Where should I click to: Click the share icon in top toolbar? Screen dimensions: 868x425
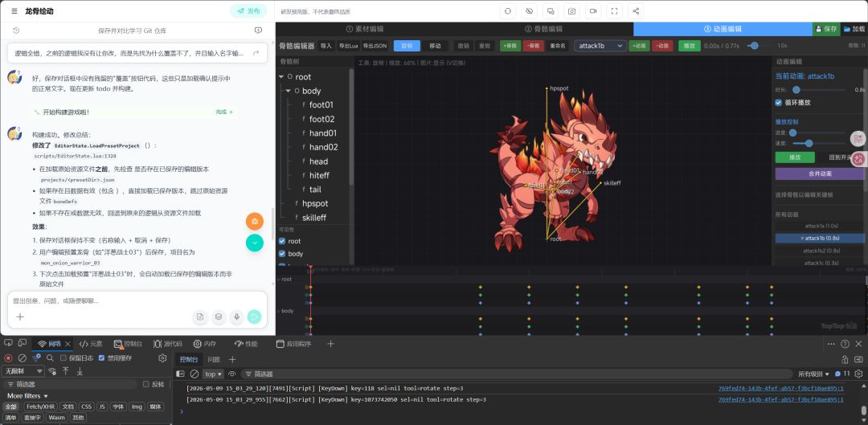636,11
